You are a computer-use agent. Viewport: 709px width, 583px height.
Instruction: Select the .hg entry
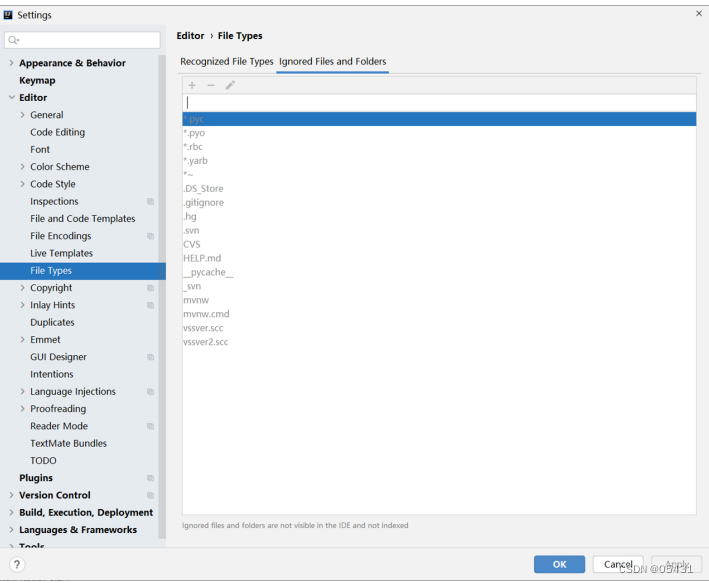click(439, 217)
